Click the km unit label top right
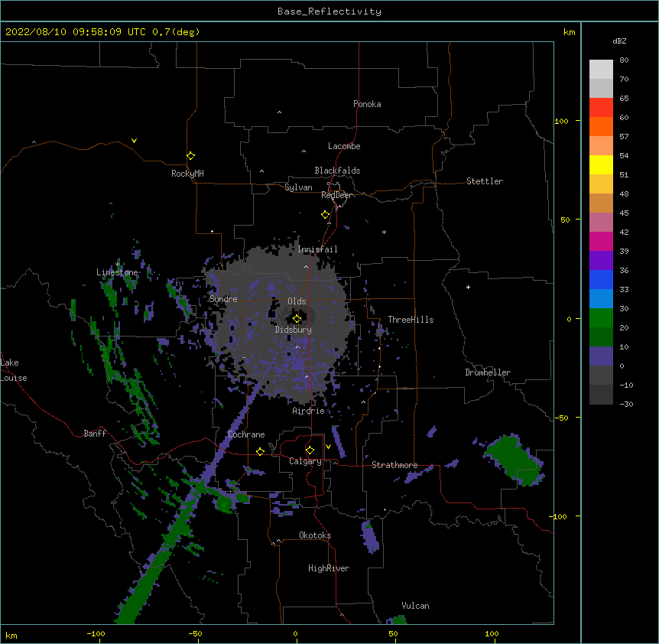 pyautogui.click(x=570, y=32)
